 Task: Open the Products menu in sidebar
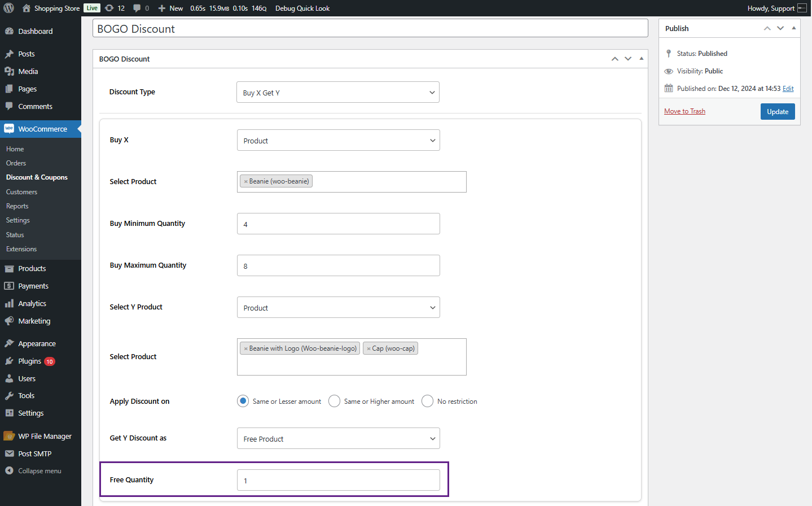point(32,268)
